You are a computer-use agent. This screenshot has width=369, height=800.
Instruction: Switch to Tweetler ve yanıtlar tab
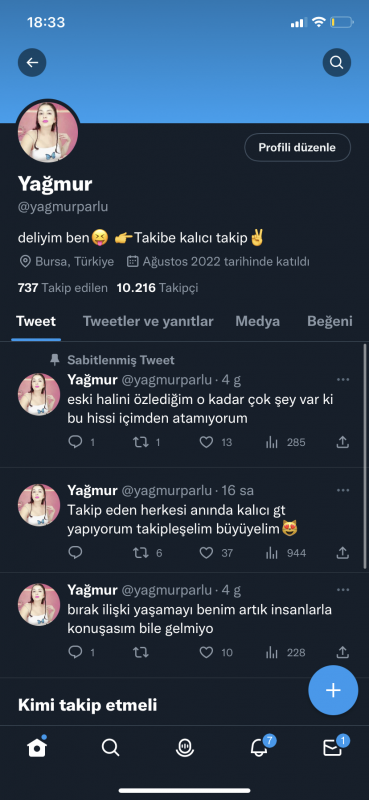coord(148,321)
